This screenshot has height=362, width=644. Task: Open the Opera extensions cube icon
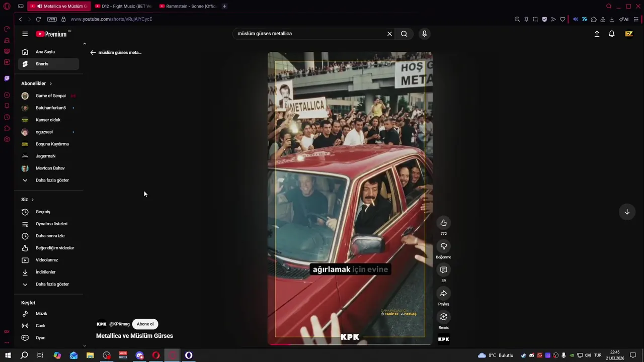[x=594, y=19]
